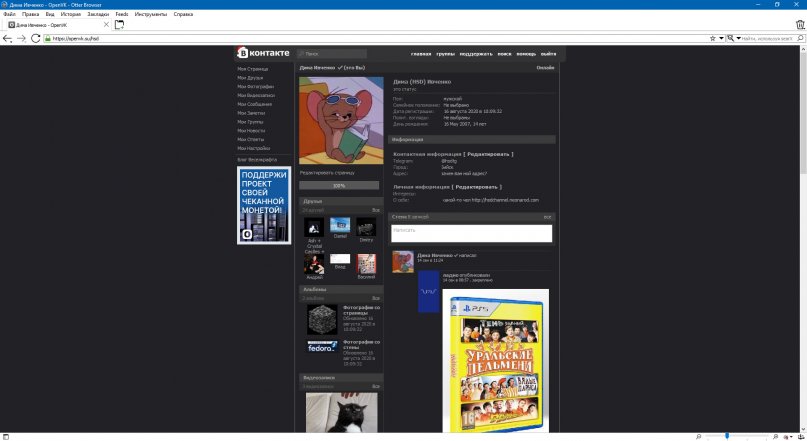Open Мои Заметки in the sidebar
Viewport: 807px width, 441px height.
(251, 113)
